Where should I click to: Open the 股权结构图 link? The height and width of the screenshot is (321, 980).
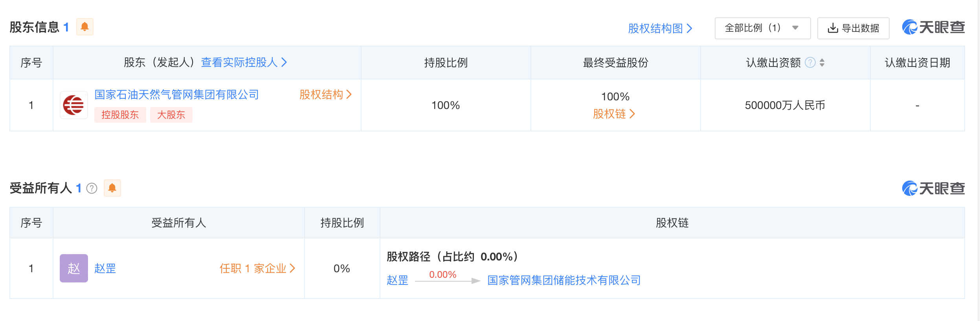(660, 28)
